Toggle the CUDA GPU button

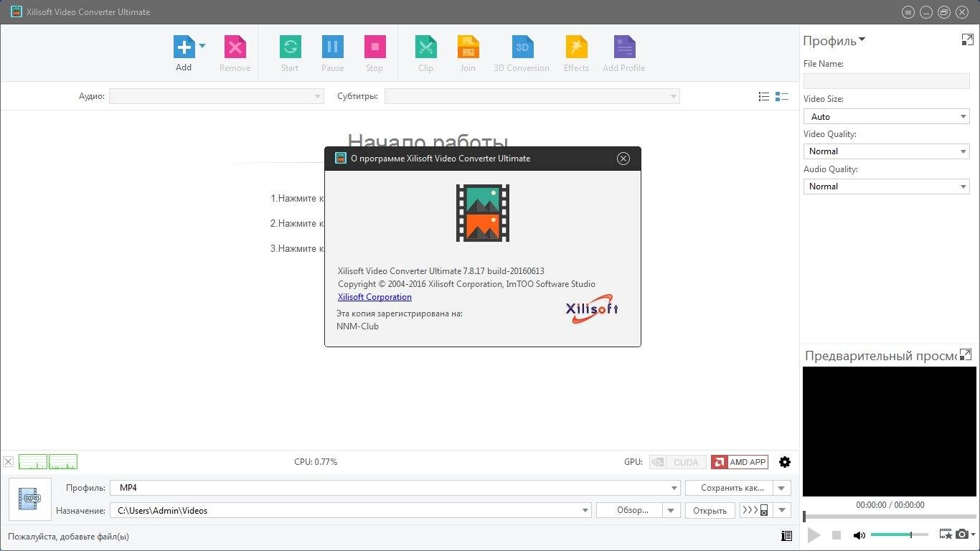point(678,462)
